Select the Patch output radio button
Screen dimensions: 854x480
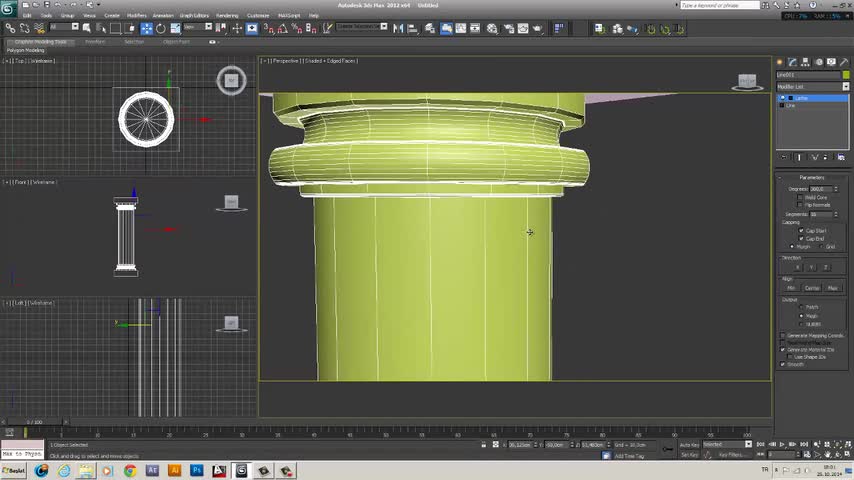pyautogui.click(x=801, y=307)
